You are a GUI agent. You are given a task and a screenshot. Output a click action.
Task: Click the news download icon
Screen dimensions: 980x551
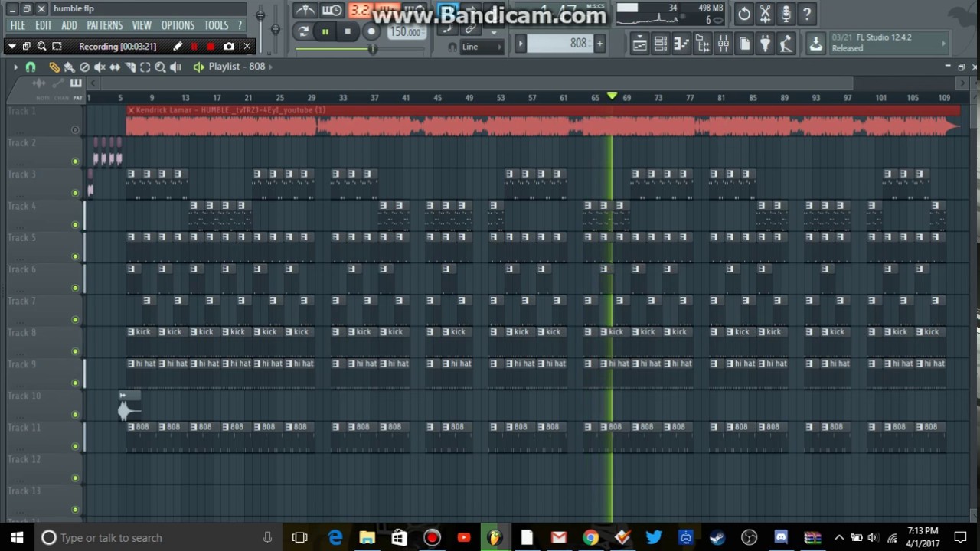click(x=816, y=44)
